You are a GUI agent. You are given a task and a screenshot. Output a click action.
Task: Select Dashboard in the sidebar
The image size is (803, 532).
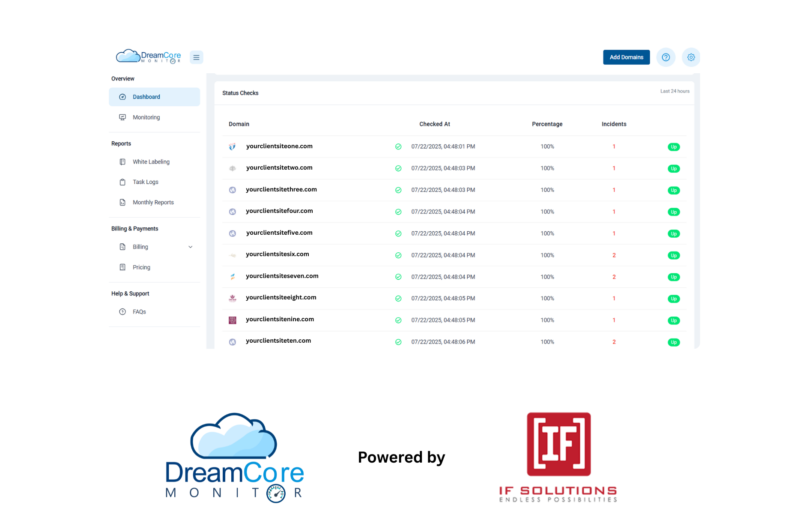click(x=154, y=97)
